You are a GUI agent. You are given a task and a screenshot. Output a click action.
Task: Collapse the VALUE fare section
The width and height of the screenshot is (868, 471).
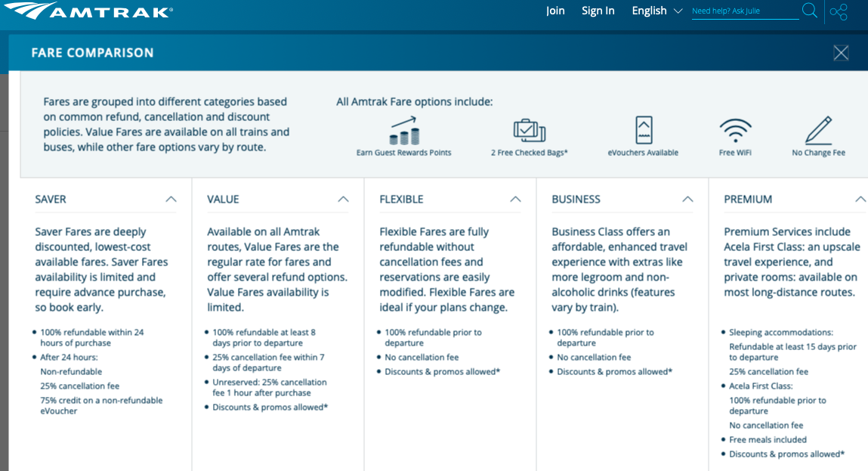point(343,200)
